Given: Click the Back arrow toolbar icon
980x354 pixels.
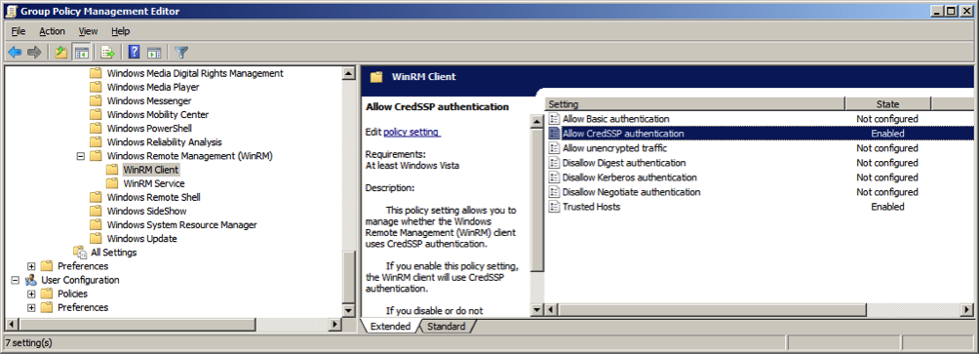Looking at the screenshot, I should click(x=15, y=53).
